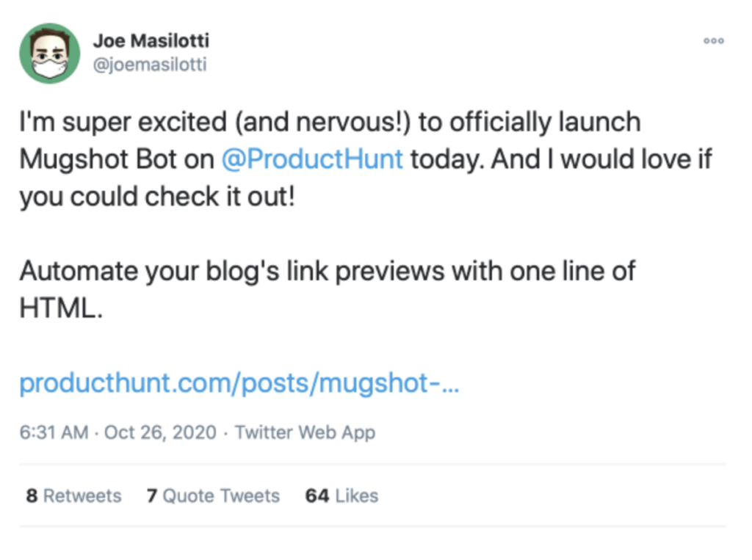Screen dimensions: 752x560
Task: Click the word "HTML." in the tweet
Action: click(x=60, y=308)
